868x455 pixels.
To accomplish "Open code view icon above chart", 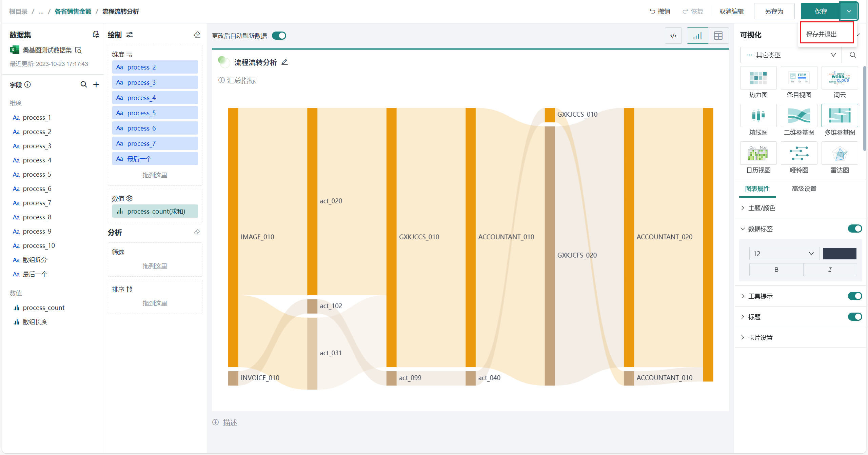I will 673,36.
